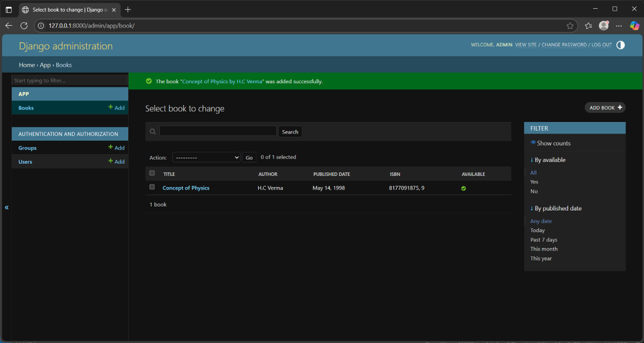Click the site information icon in the address bar
644x343 pixels.
(x=41, y=25)
